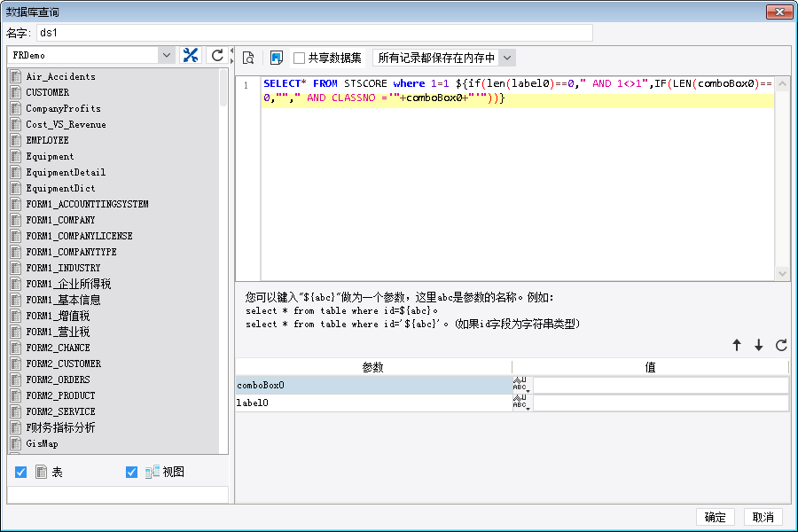
Task: Refresh the parameter list icon
Action: 781,345
